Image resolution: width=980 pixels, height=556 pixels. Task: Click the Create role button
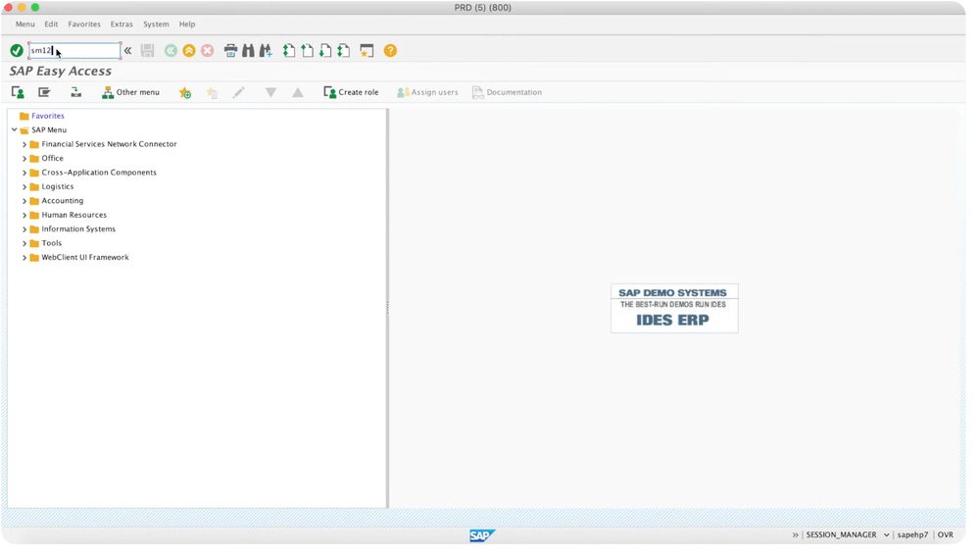(x=351, y=92)
